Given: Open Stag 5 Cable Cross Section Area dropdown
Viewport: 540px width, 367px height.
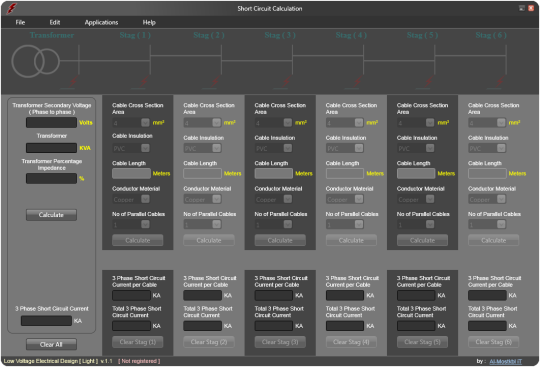Looking at the screenshot, I should 416,123.
